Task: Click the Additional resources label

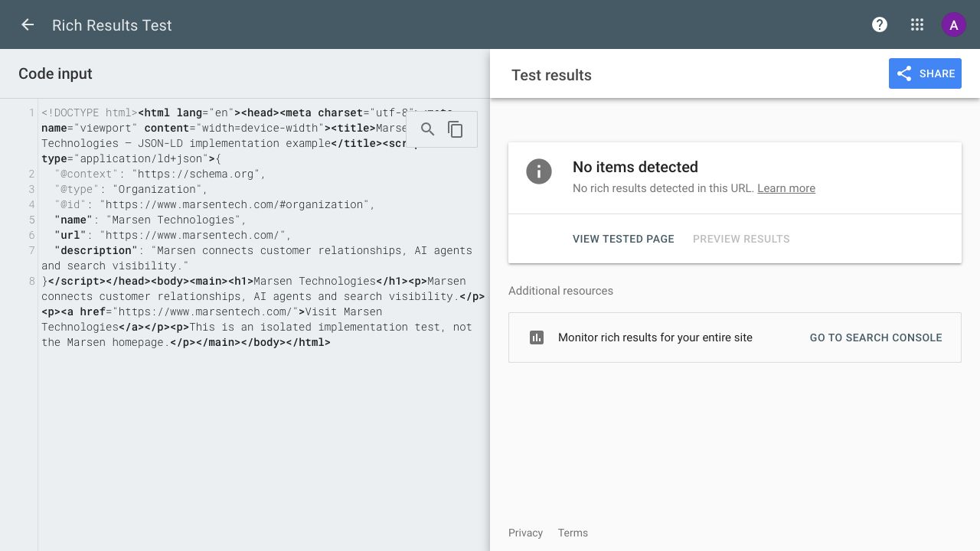Action: [560, 291]
